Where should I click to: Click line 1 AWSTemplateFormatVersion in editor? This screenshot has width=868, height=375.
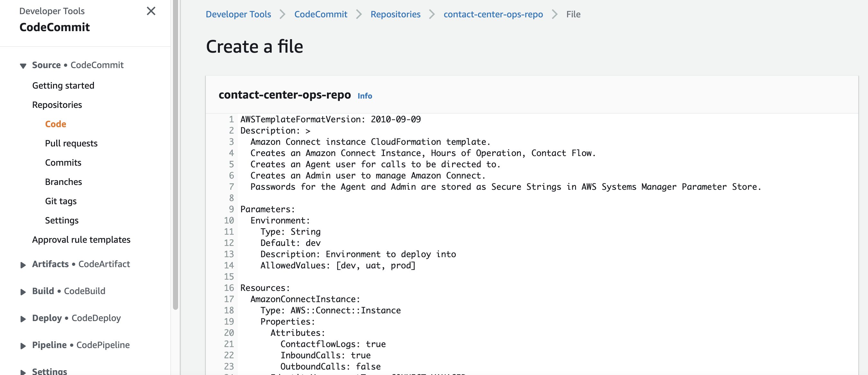tap(330, 119)
